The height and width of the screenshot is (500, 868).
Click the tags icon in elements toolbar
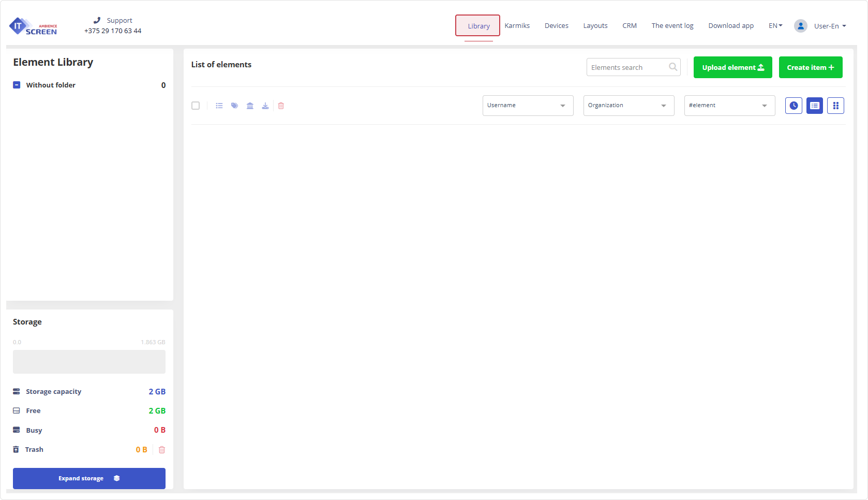(x=234, y=106)
